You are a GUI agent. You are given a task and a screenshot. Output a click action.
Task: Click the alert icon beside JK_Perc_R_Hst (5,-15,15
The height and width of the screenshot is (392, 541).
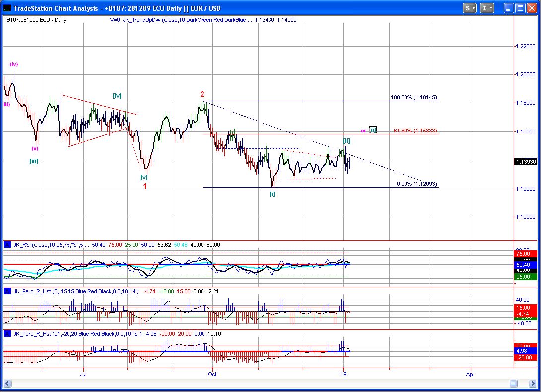point(7,291)
